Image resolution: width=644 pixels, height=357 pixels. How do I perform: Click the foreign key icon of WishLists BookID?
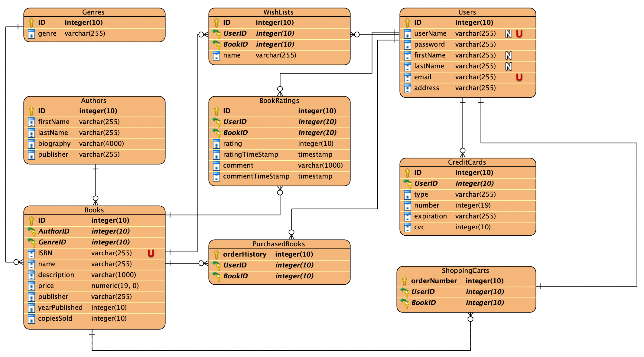216,44
